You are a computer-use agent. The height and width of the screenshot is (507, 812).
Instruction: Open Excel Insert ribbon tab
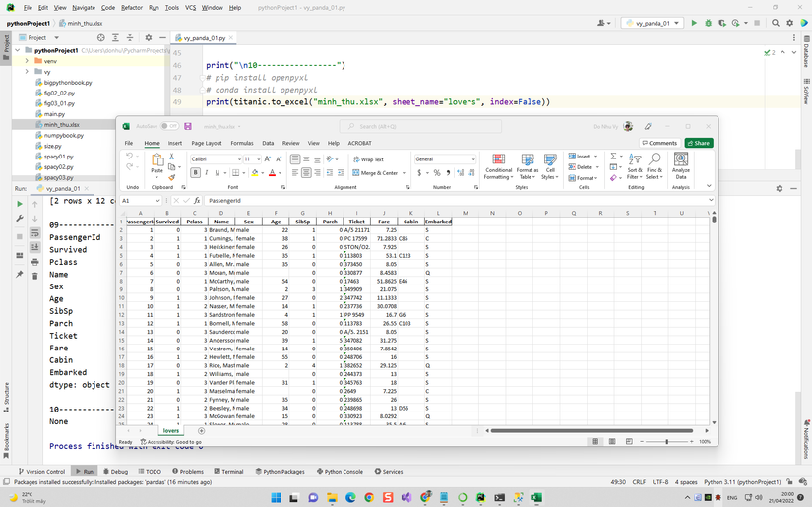point(175,143)
